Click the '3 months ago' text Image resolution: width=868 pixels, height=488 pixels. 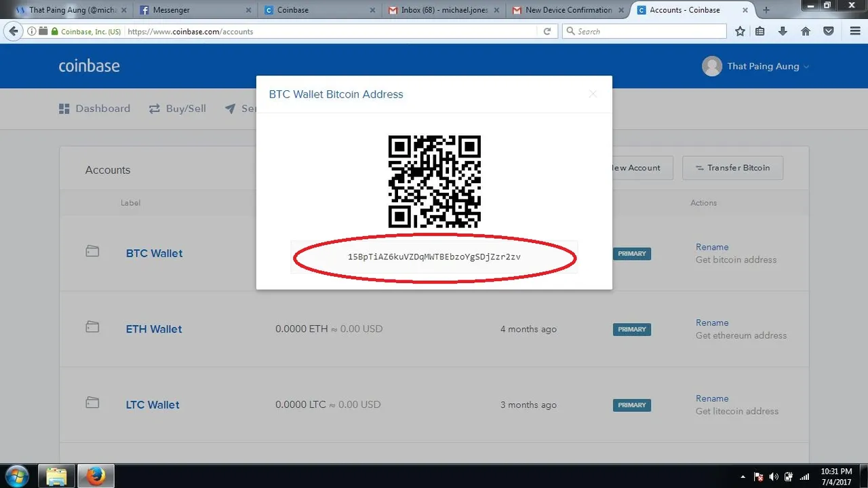(528, 405)
